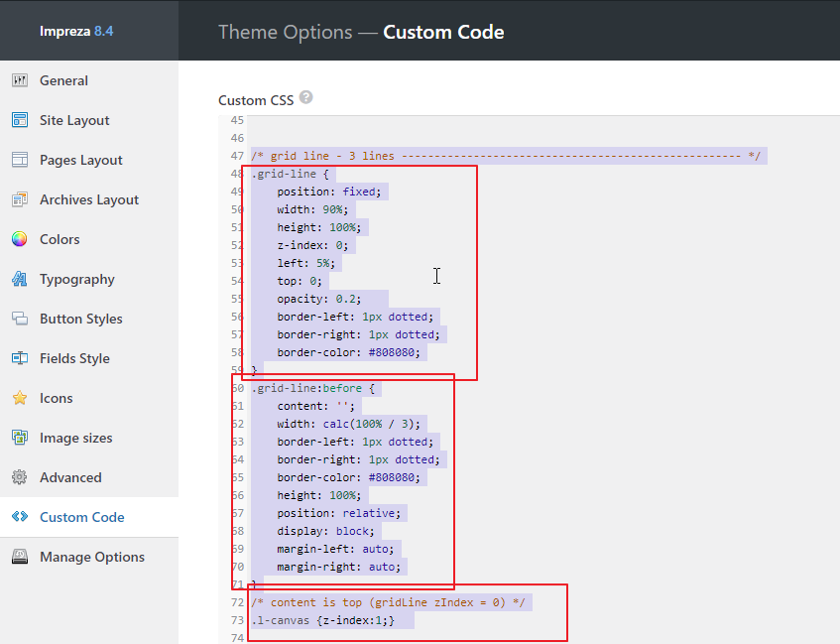Click the content is top comment line
The image size is (840, 644).
(388, 602)
